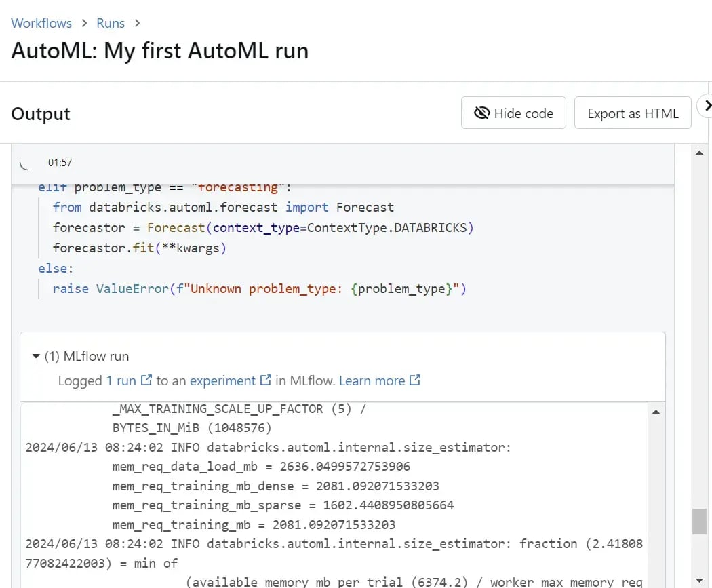The height and width of the screenshot is (588, 712).
Task: Follow the Learn more link
Action: [x=372, y=380]
